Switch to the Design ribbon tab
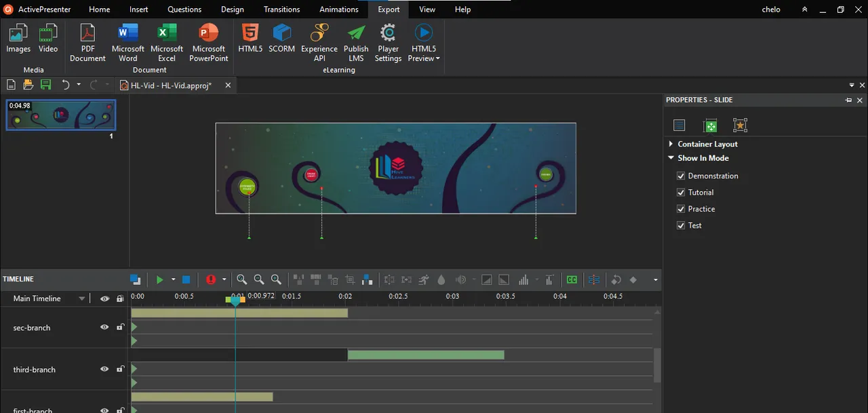 pos(233,9)
